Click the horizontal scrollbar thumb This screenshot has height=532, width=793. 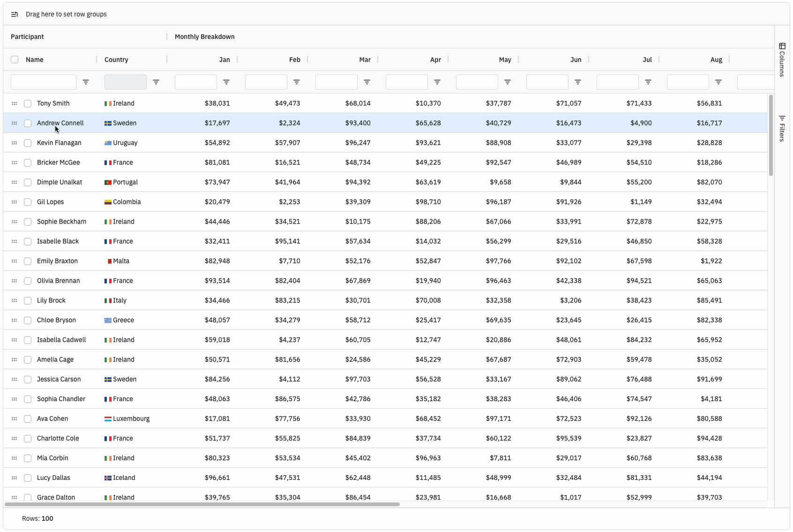coord(202,504)
